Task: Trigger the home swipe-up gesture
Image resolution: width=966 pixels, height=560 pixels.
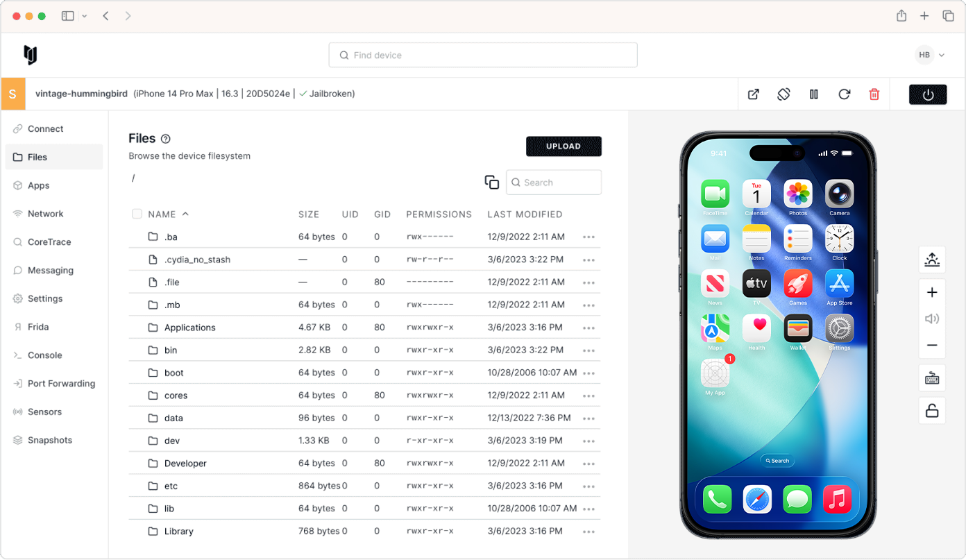Action: pos(932,259)
